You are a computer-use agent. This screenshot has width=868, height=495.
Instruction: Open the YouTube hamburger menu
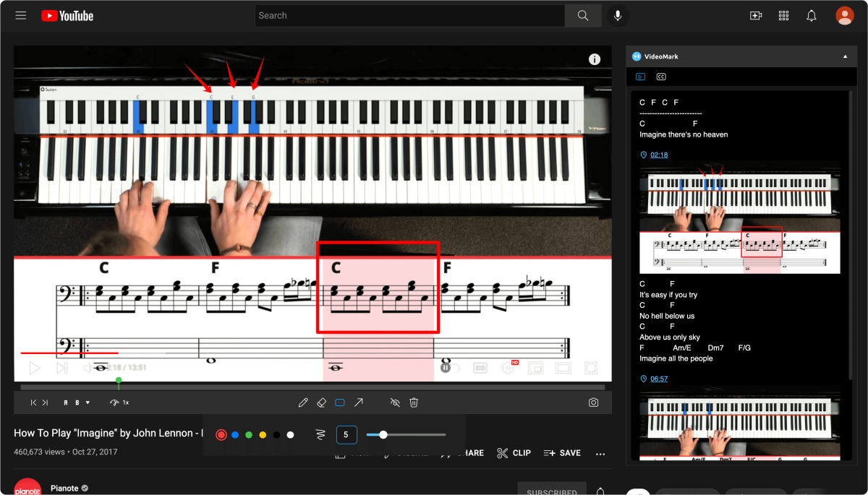pos(20,14)
